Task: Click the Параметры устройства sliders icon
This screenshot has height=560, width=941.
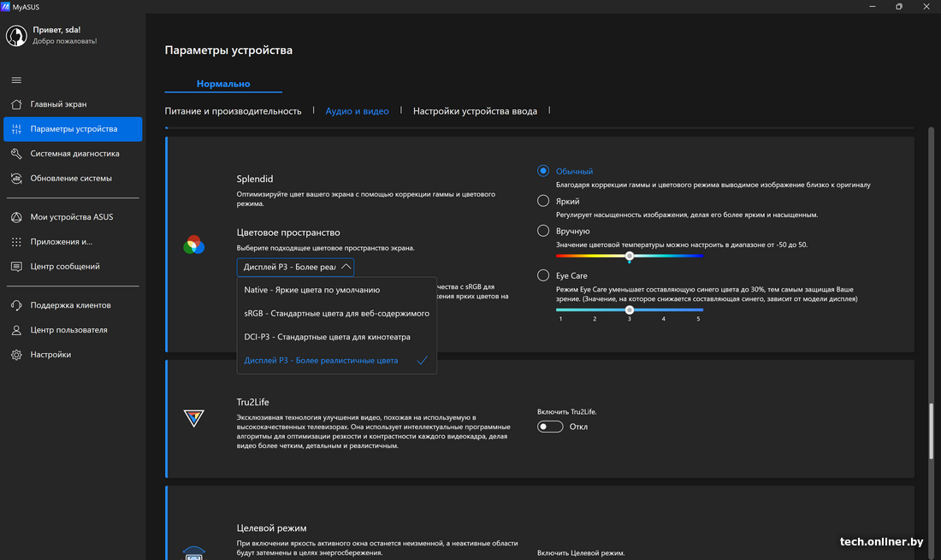Action: 16,129
